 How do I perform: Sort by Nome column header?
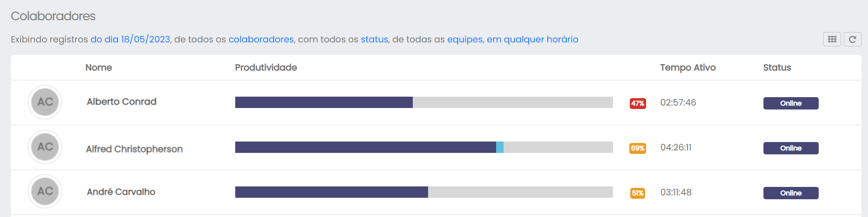pyautogui.click(x=99, y=68)
